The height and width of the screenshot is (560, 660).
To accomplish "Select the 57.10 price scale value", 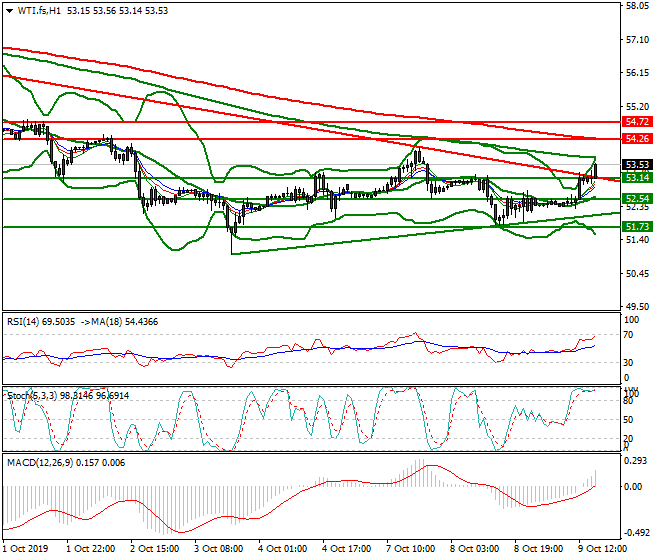I will coord(637,40).
